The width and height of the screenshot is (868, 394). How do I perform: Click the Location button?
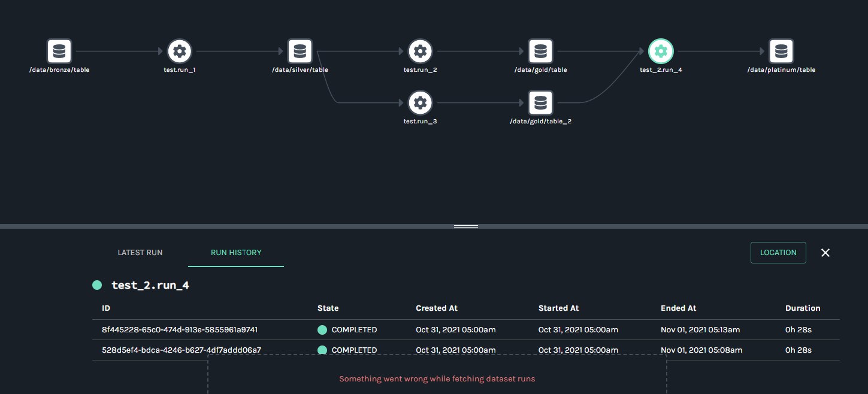pos(778,253)
